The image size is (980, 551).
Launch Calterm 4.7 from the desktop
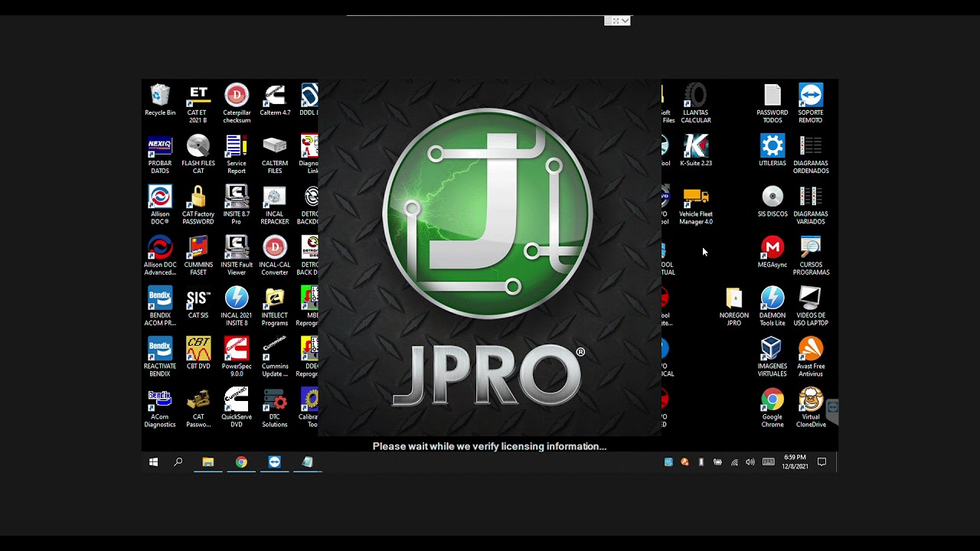[x=275, y=100]
